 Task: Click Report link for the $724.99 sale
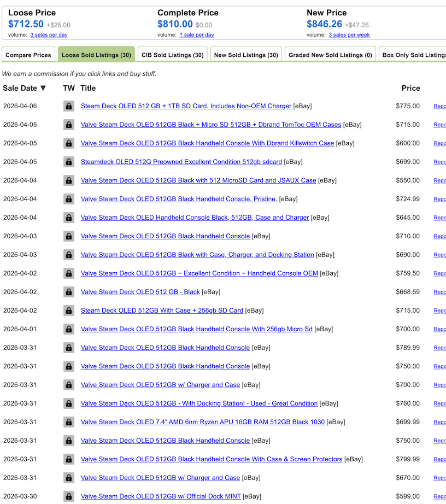pos(439,199)
